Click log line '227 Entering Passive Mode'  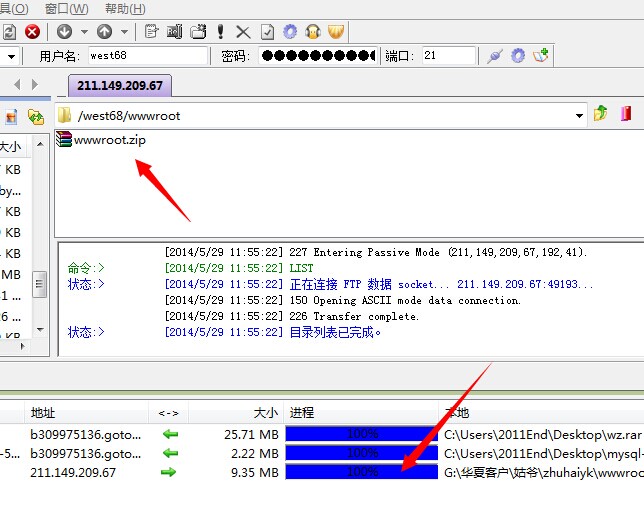pos(376,252)
